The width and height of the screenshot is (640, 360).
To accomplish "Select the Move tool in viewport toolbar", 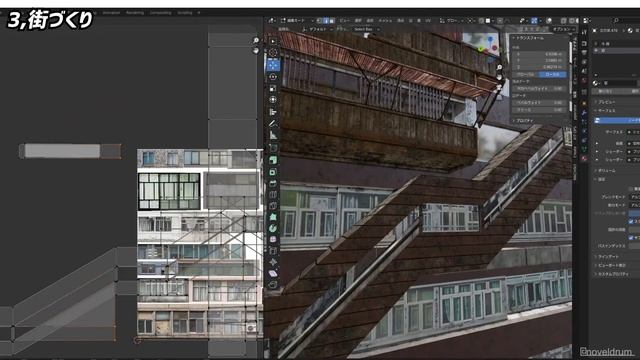I will coord(273,65).
